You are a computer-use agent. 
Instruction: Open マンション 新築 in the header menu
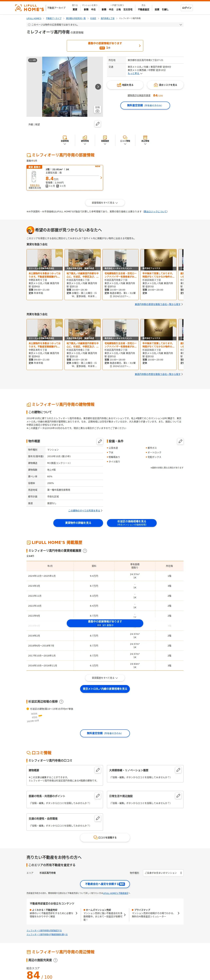tap(86, 9)
